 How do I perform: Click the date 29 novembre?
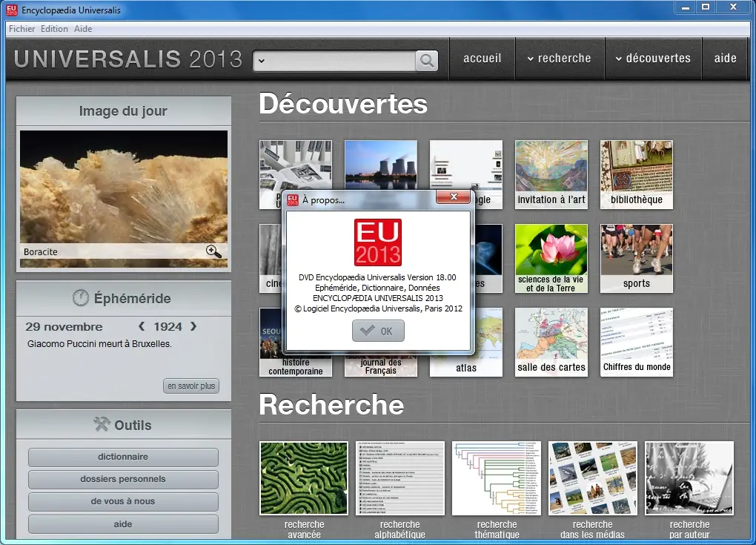(x=64, y=326)
